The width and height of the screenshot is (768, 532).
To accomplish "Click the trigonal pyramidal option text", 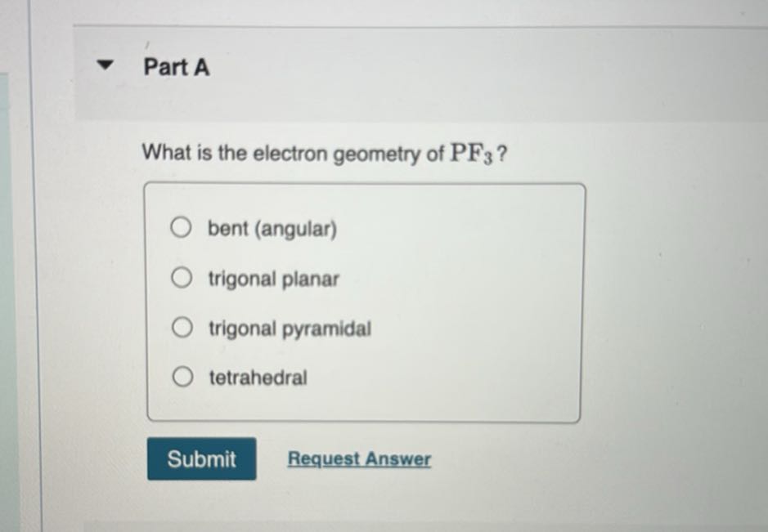I will coord(290,328).
